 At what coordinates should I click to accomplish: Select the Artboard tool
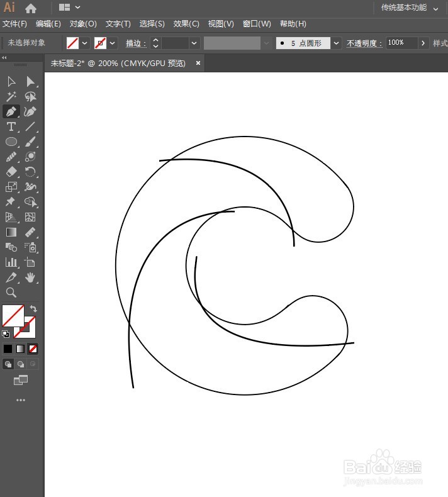tap(30, 262)
